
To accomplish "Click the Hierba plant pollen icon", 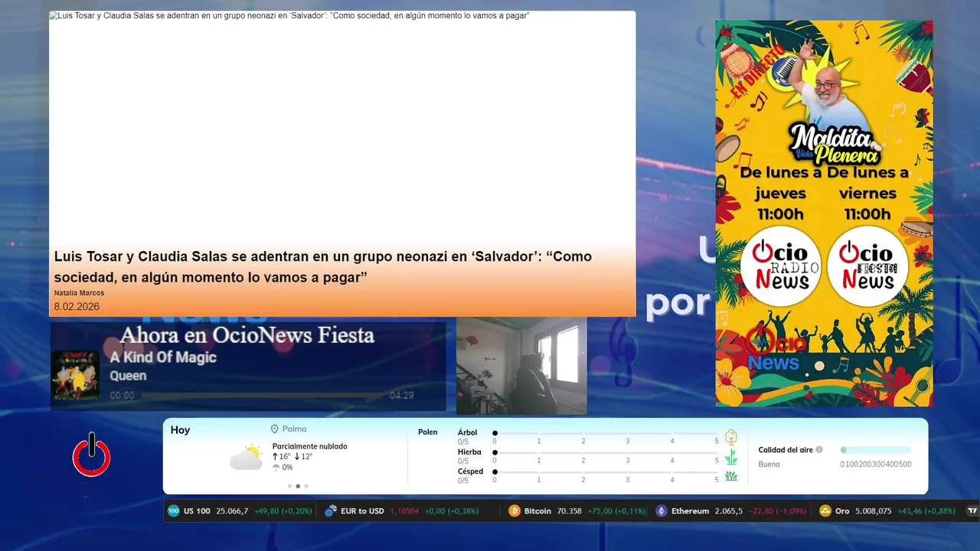I will (x=731, y=457).
